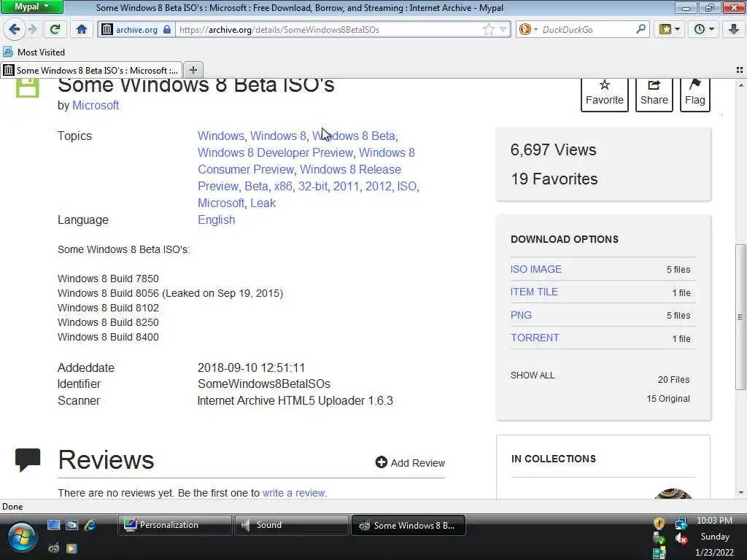
Task: Reload the page with refresh icon
Action: click(55, 29)
